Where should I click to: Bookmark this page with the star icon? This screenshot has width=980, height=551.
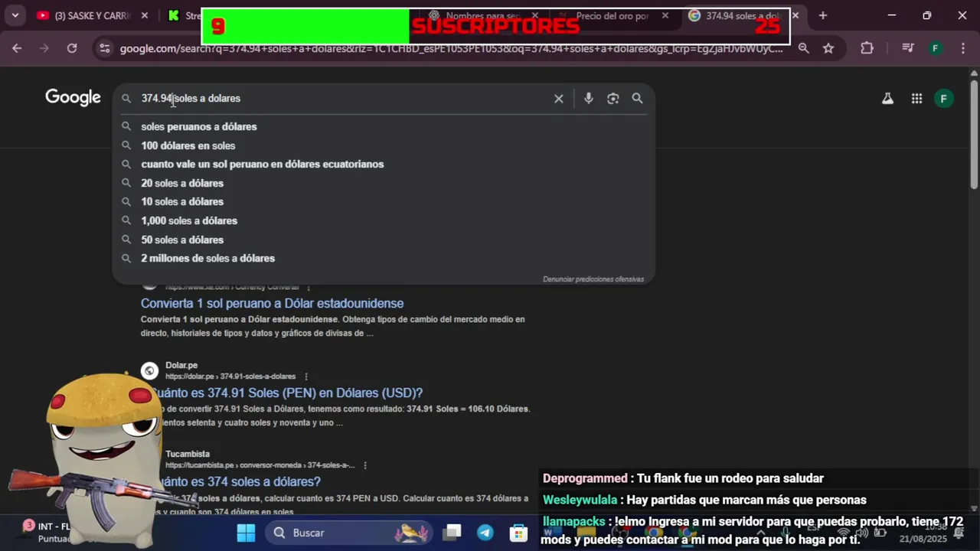point(828,48)
